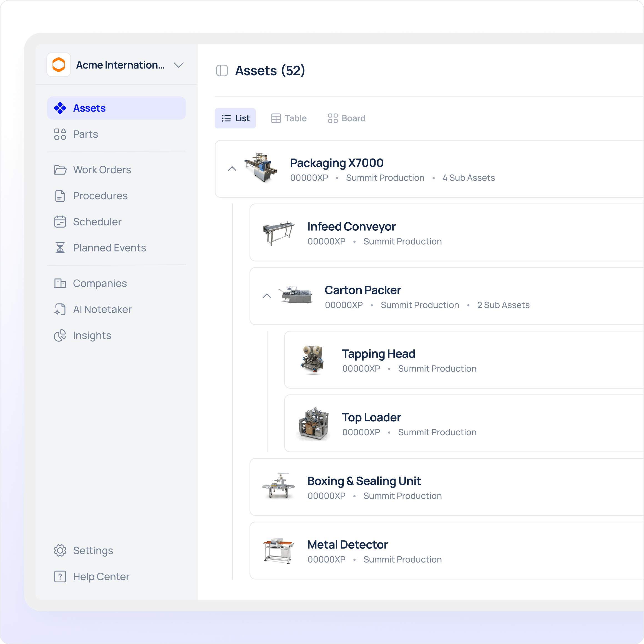The width and height of the screenshot is (644, 644).
Task: Open Planned Events hourglass icon
Action: pos(60,248)
